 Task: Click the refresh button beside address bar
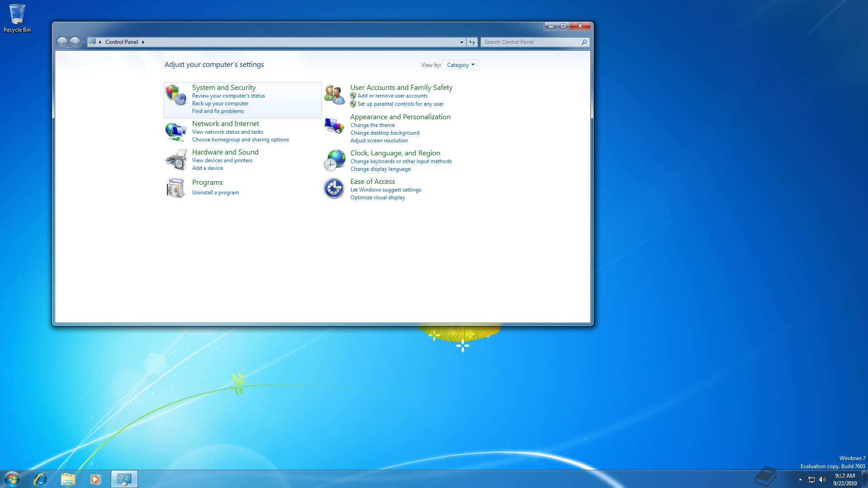click(x=472, y=42)
